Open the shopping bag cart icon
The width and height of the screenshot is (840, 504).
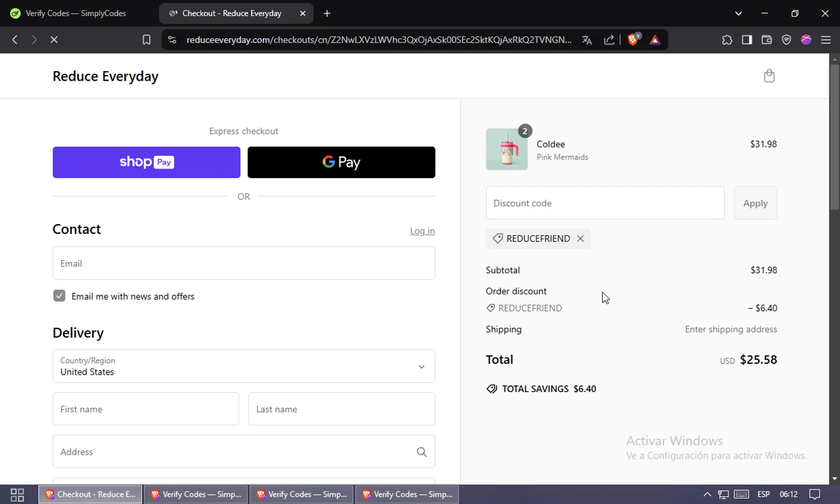click(x=769, y=76)
